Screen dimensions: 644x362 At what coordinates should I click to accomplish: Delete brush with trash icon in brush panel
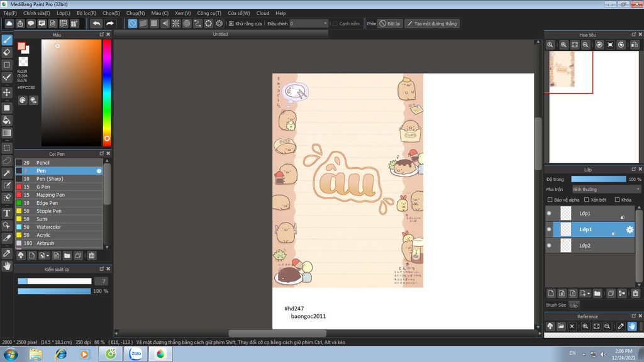tap(92, 255)
